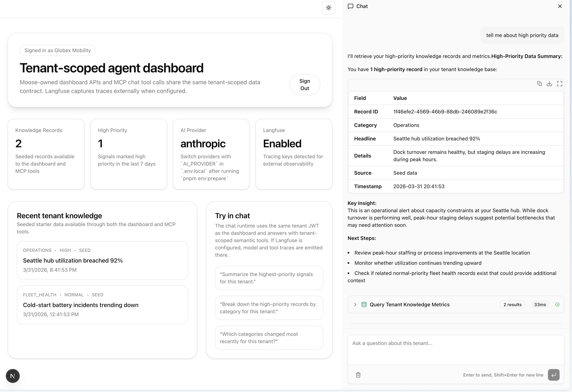Click the 2 results badge on the tool call
572x392 pixels.
512,304
